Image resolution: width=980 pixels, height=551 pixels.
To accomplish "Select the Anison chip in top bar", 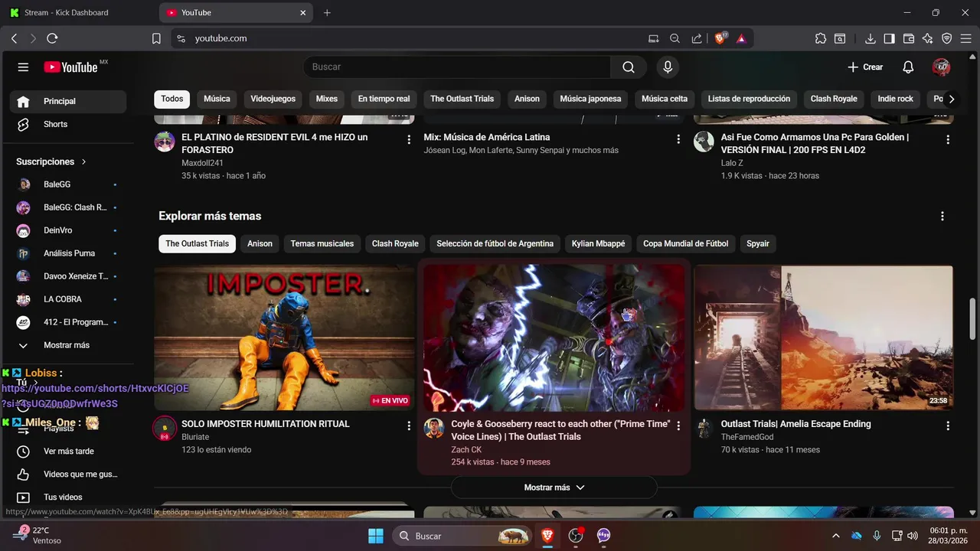I will [x=527, y=99].
